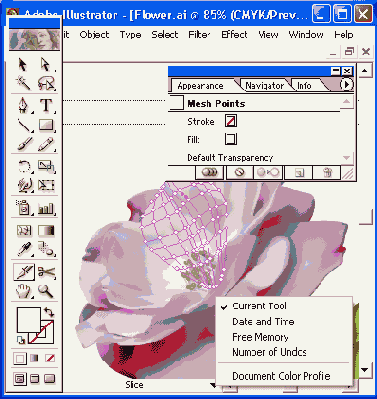Choose Free Memory status option
Screen dimensions: 377x399
(x=260, y=337)
